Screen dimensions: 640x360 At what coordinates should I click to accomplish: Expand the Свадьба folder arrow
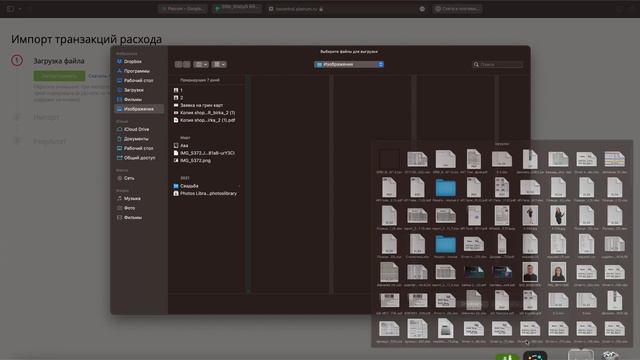[239, 186]
